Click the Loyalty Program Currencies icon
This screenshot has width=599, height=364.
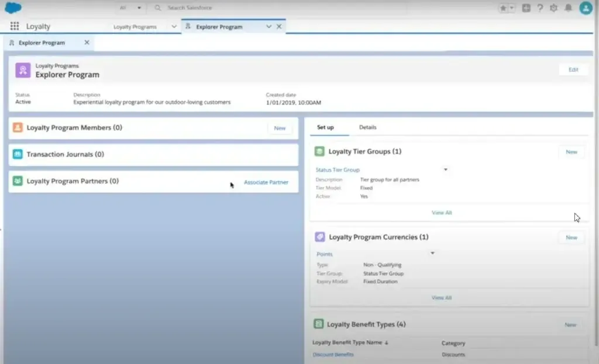coord(320,237)
